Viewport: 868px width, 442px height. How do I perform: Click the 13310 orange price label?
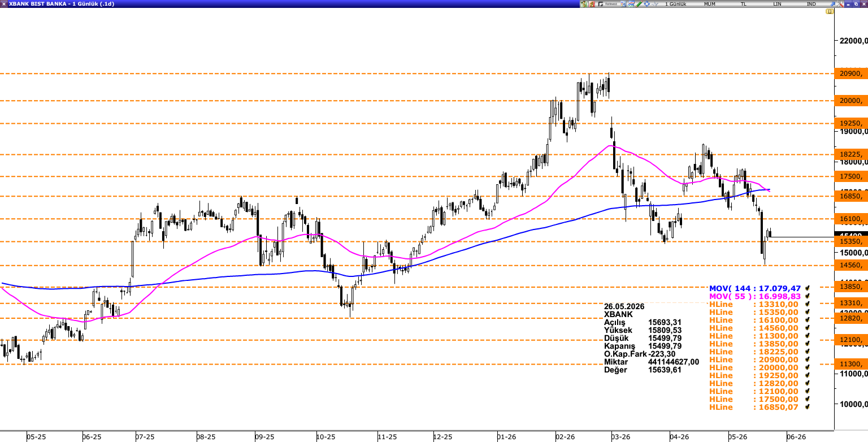click(x=851, y=303)
